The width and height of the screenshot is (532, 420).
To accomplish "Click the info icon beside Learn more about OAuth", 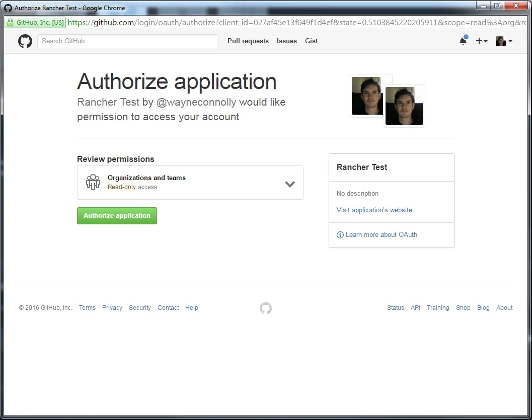I will tap(340, 234).
